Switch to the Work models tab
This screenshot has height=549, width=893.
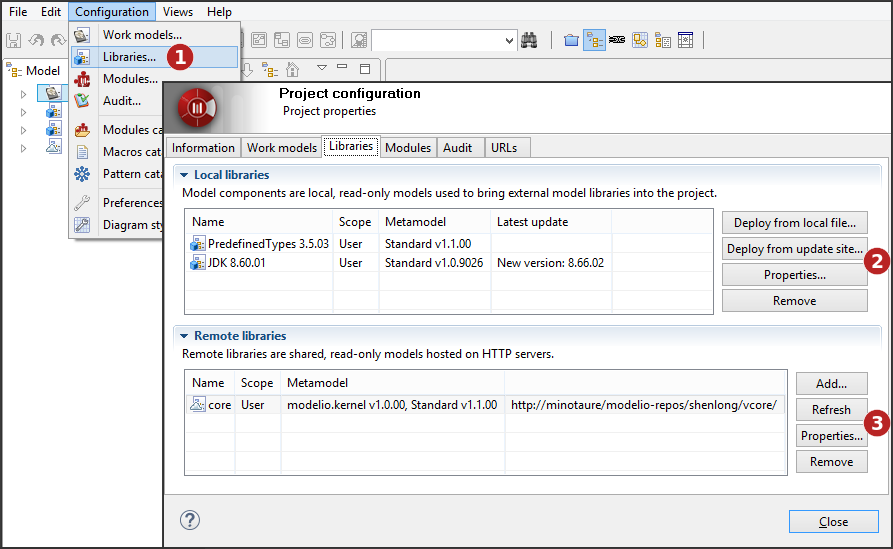[281, 148]
